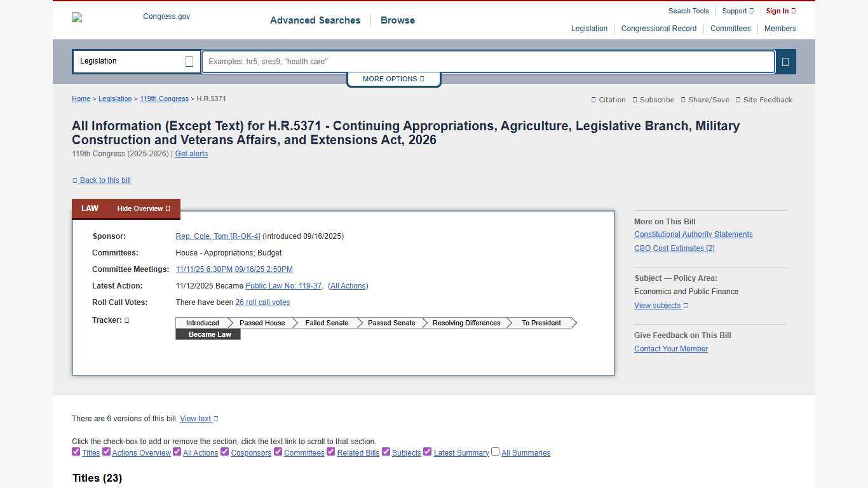The width and height of the screenshot is (868, 488).
Task: Open the Committees navigation item
Action: point(730,29)
